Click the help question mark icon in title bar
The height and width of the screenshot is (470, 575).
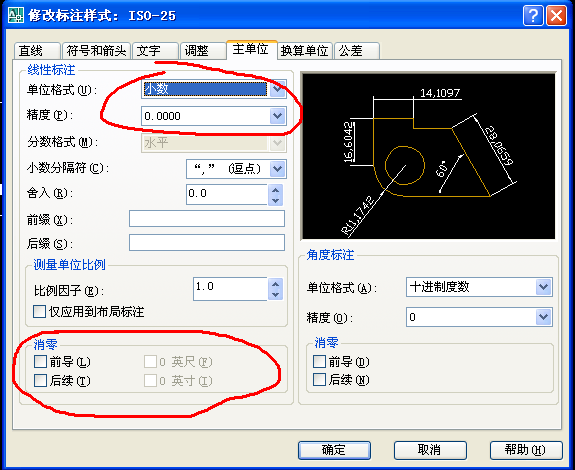(x=533, y=15)
